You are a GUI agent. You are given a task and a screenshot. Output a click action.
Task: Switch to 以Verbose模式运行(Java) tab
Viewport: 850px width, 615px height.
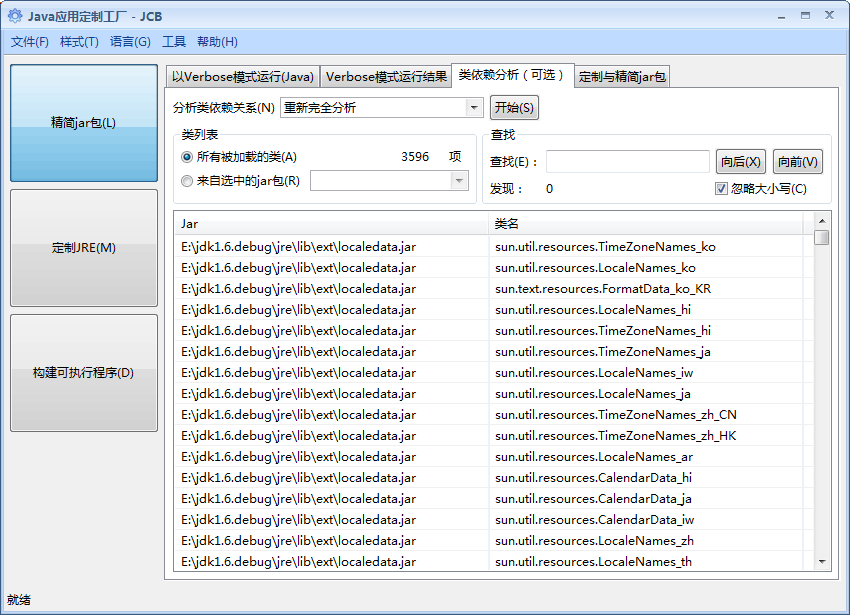242,76
